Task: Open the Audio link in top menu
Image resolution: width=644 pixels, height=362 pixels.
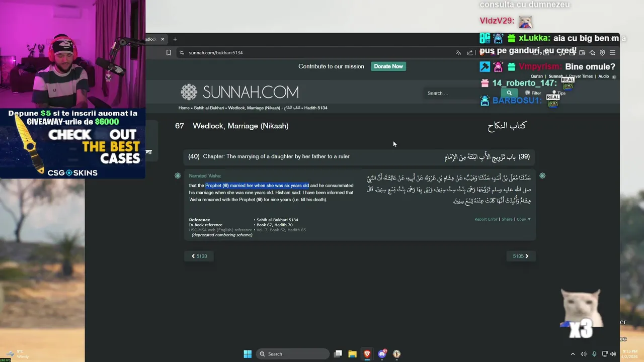Action: click(604, 76)
